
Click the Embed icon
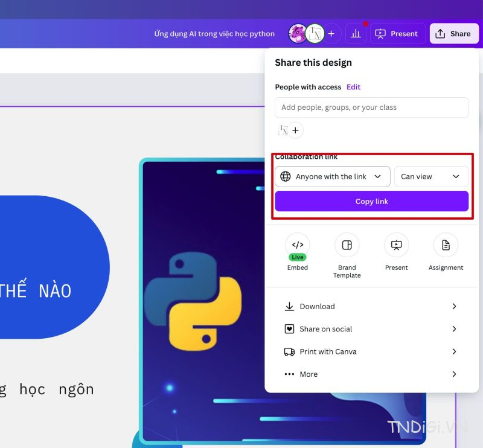298,245
